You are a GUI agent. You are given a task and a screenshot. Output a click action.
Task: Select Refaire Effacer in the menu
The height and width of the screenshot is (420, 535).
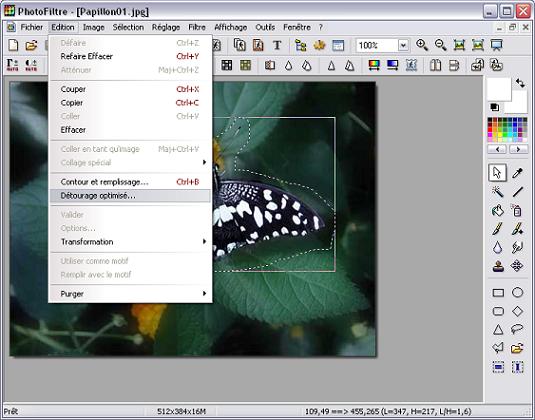pyautogui.click(x=130, y=56)
